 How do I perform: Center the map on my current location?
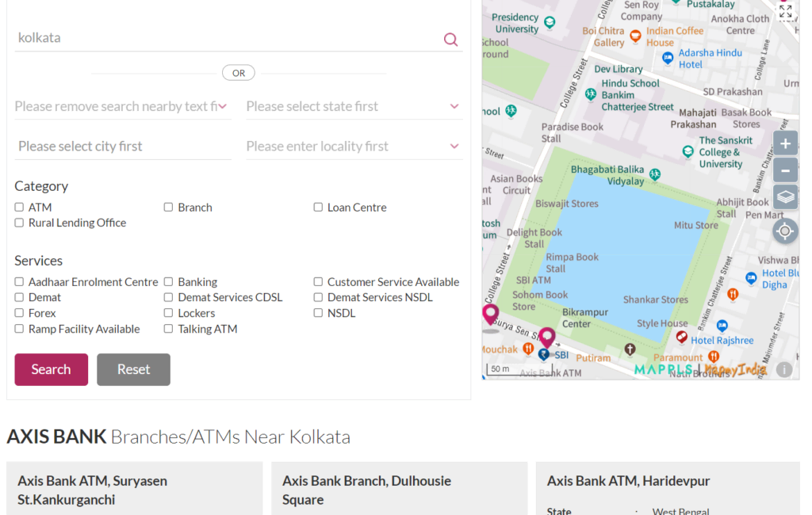tap(785, 231)
